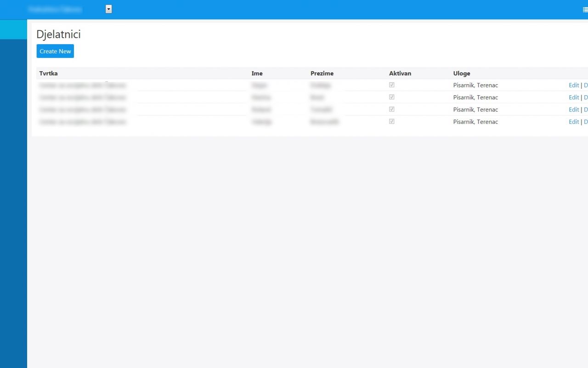Open Edit link for the second employee row
This screenshot has width=588, height=368.
click(x=574, y=97)
